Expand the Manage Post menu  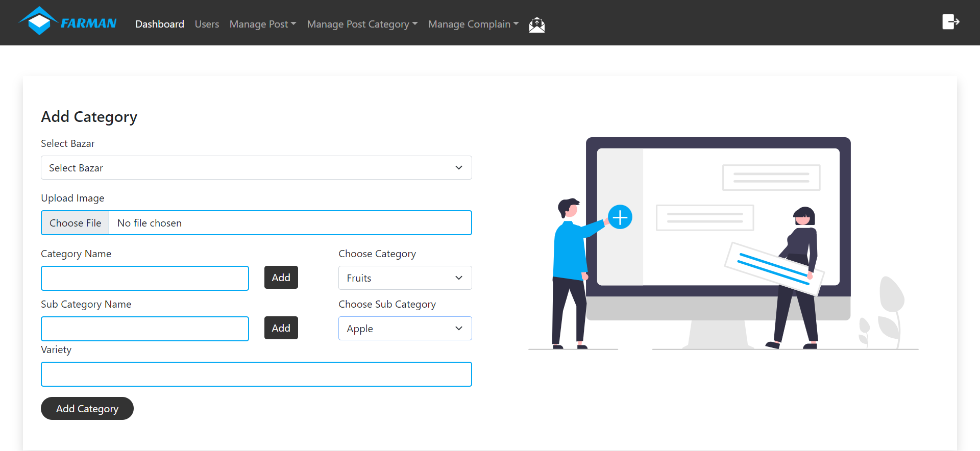click(x=263, y=24)
